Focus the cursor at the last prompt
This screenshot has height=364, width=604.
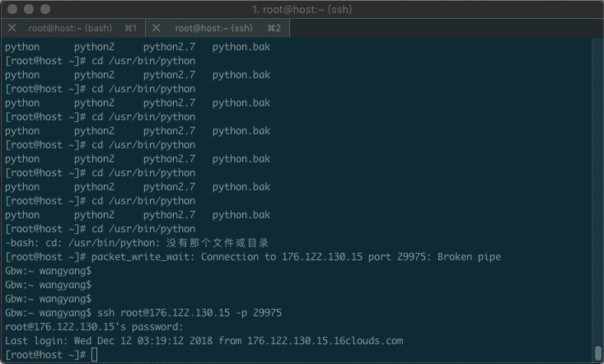[95, 354]
